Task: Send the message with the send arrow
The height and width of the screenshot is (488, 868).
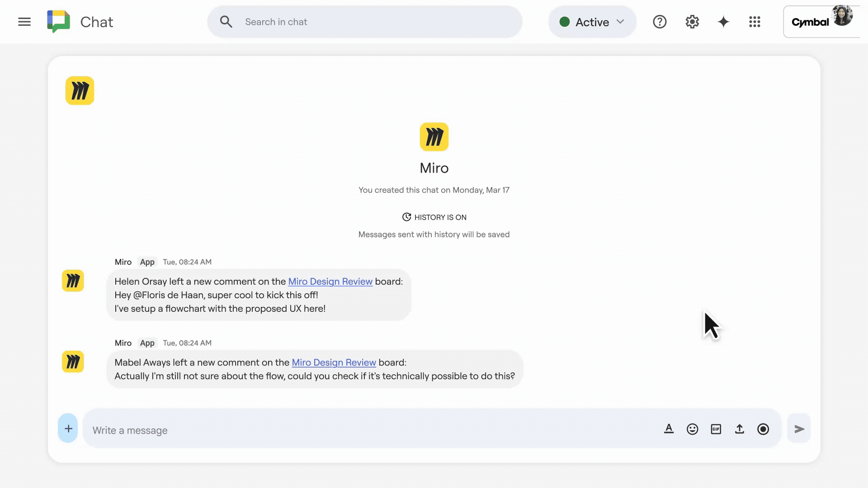Action: [x=799, y=429]
